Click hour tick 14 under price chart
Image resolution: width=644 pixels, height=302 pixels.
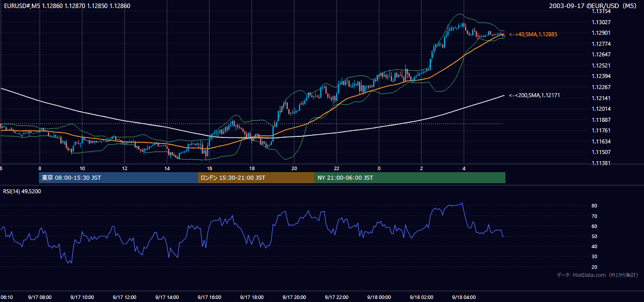167,168
